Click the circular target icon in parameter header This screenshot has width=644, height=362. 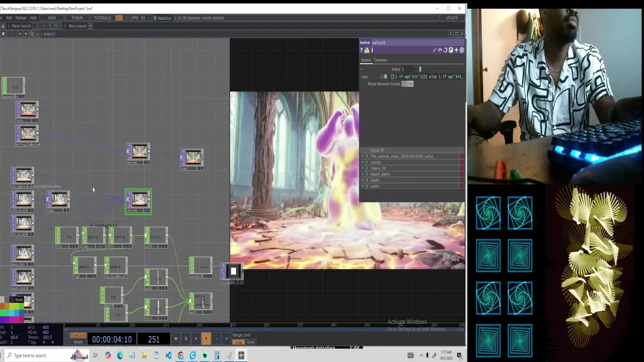click(462, 50)
